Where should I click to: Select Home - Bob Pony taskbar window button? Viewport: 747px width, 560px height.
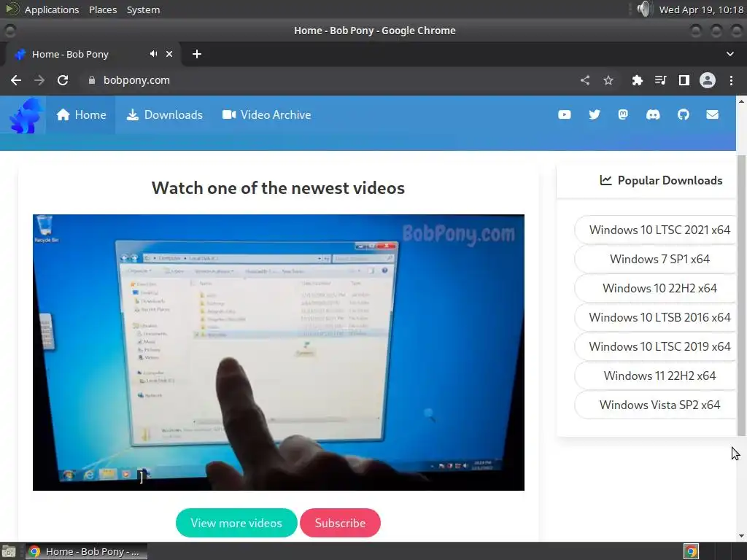[x=86, y=551]
